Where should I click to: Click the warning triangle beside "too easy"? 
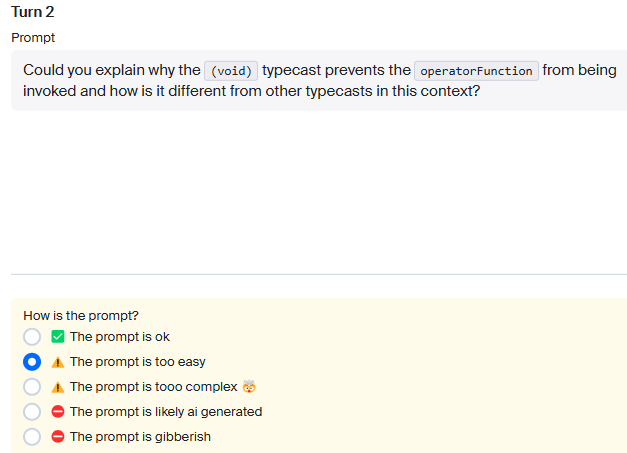click(x=58, y=362)
